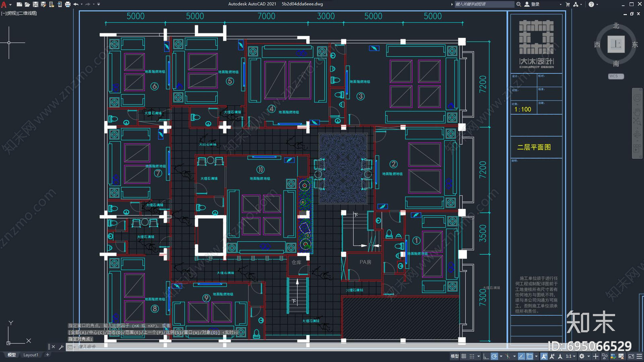Click the Autodesk connect triangle icon
644x362 pixels.
[x=576, y=4]
